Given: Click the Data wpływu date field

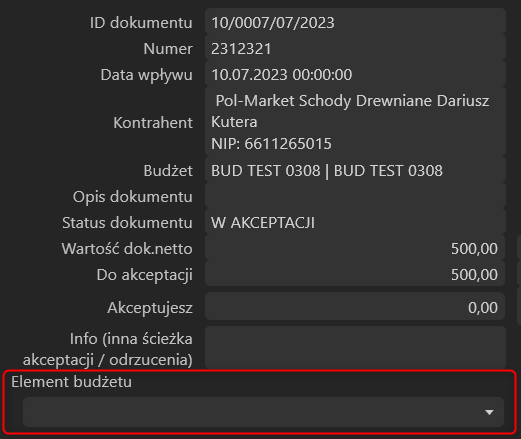Looking at the screenshot, I should [x=355, y=75].
